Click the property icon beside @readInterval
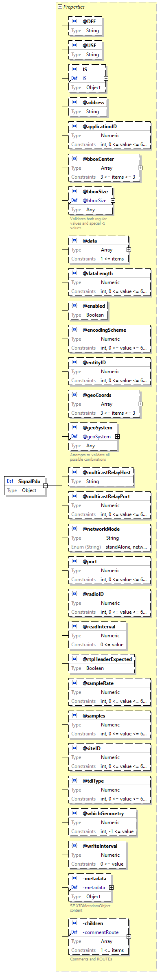This screenshot has height=980, width=162. tap(74, 626)
